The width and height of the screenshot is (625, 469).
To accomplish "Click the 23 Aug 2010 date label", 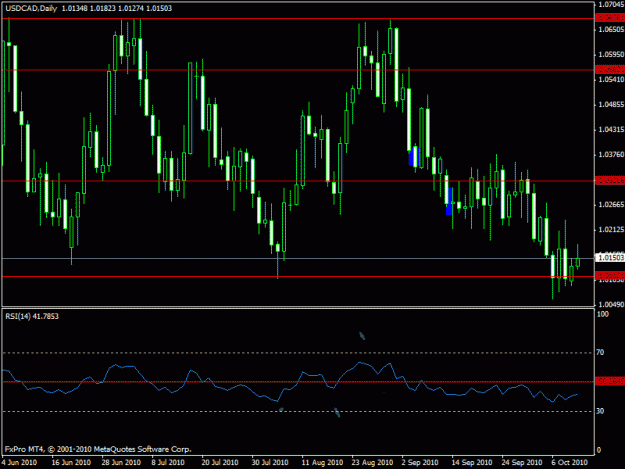I will pyautogui.click(x=372, y=463).
